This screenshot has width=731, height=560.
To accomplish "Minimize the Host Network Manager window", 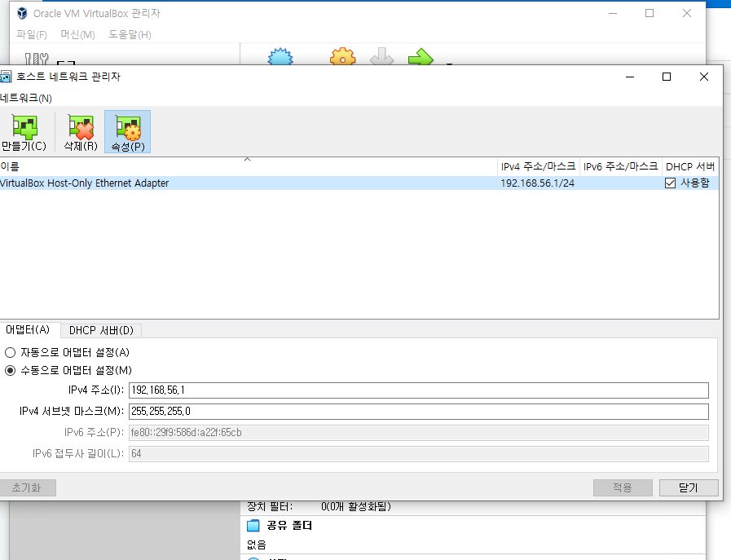I will (630, 77).
